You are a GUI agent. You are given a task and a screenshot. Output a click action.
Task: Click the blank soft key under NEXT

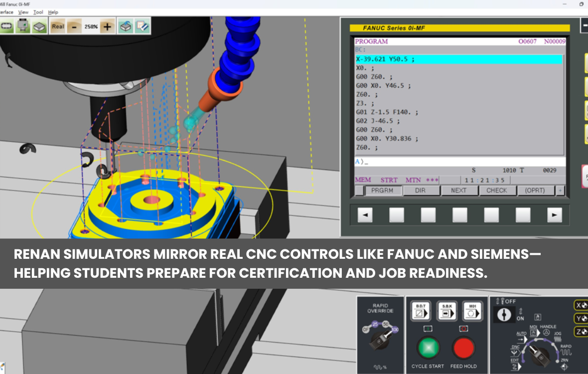point(460,215)
